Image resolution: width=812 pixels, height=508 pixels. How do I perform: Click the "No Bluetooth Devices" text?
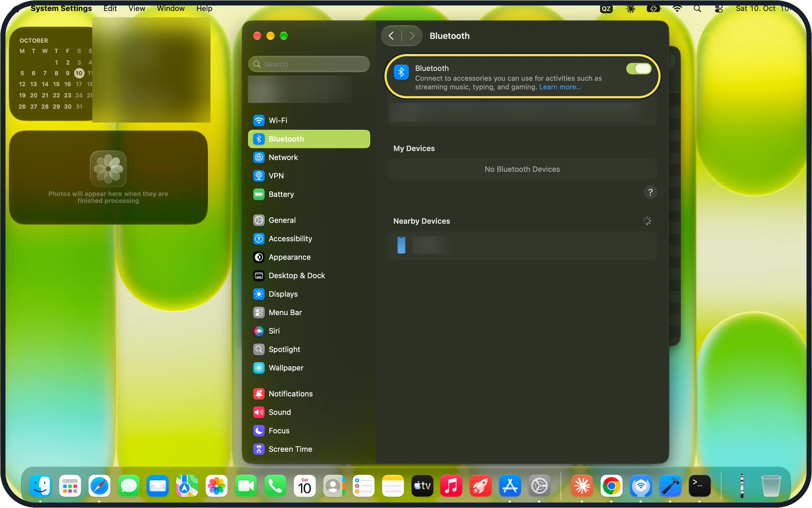(522, 169)
